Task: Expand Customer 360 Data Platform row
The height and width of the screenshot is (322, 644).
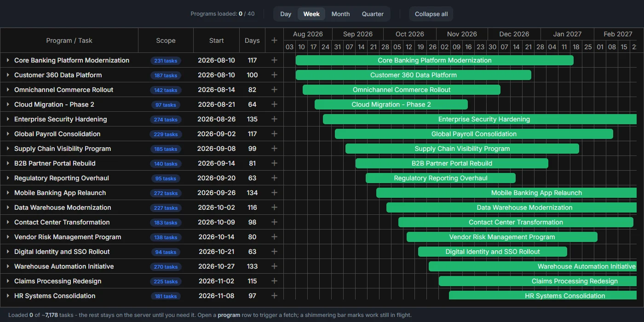Action: point(8,75)
